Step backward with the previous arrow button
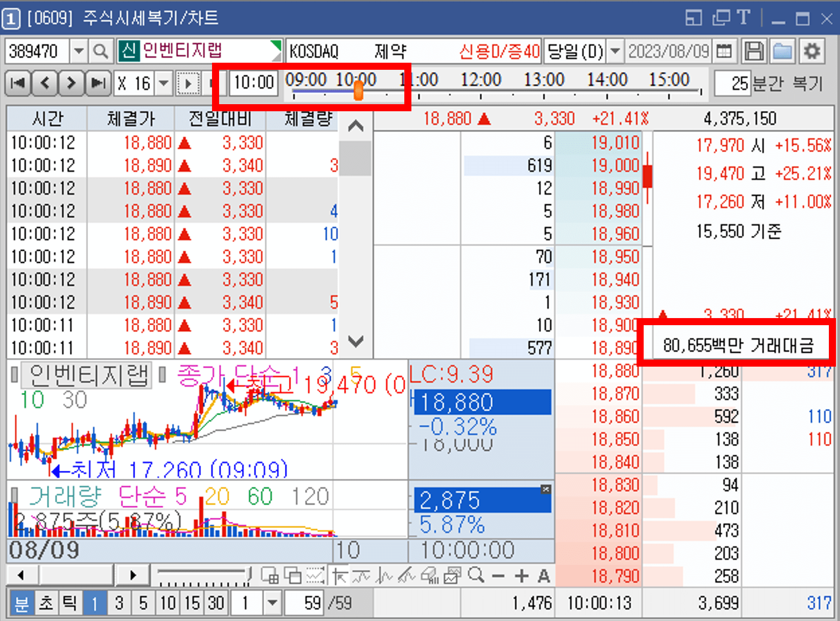The width and height of the screenshot is (840, 621). click(x=45, y=82)
